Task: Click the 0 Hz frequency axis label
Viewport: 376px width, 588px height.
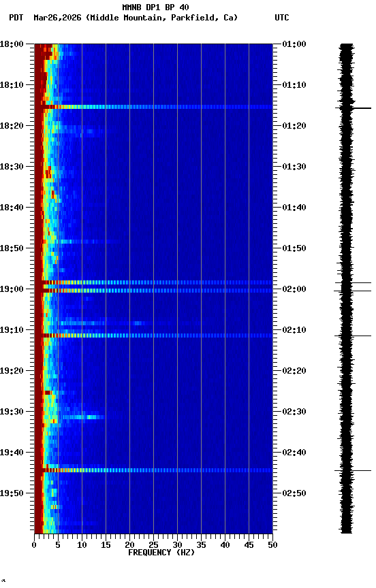Action: 34,545
